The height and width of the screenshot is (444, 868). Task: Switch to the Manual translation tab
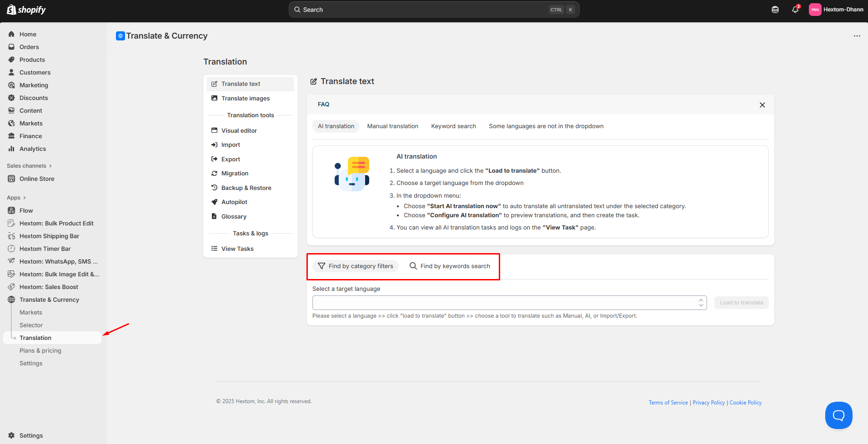(x=393, y=126)
